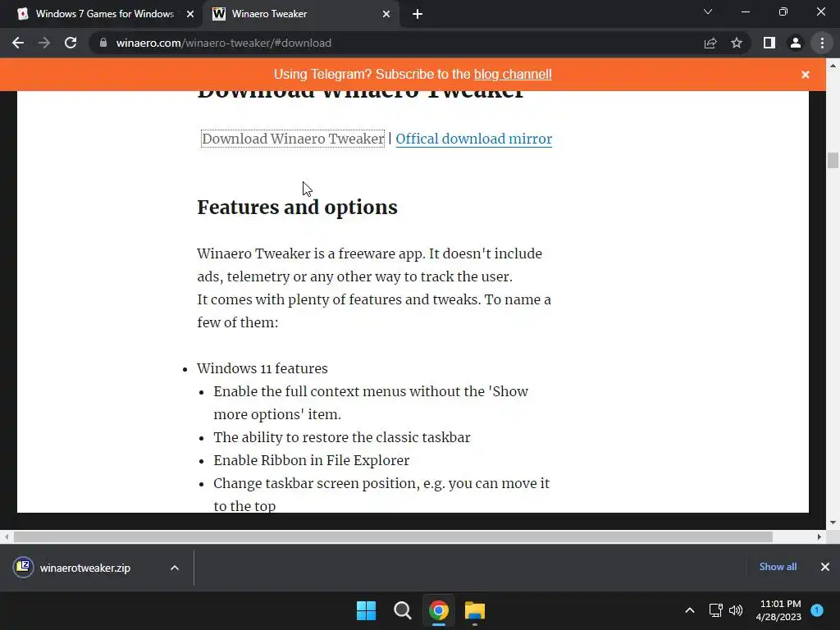The image size is (840, 630).
Task: Show all downloads
Action: point(778,567)
